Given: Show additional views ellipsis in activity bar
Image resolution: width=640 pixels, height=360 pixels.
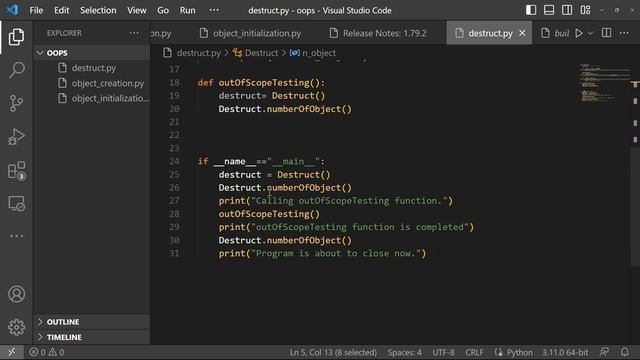Looking at the screenshot, I should [16, 236].
